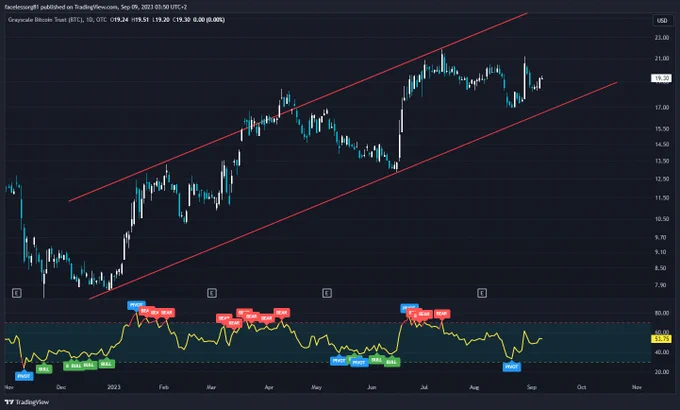Click the low value L19.20
The image size is (680, 410).
tap(161, 20)
